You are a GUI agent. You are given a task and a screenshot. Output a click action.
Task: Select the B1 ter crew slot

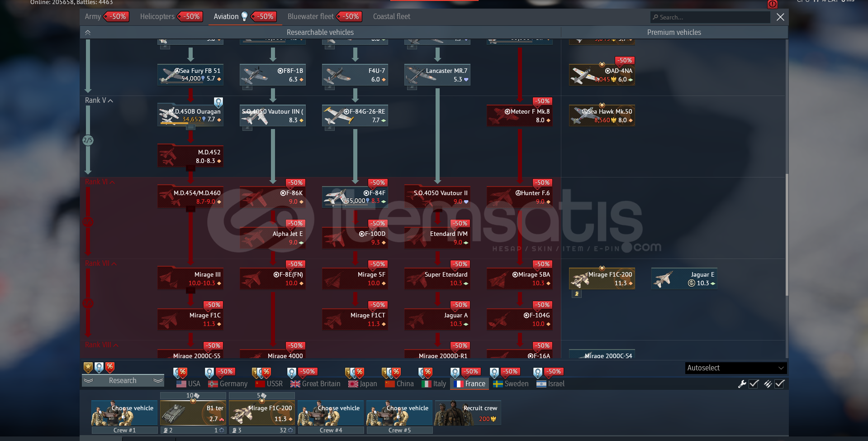tap(193, 413)
